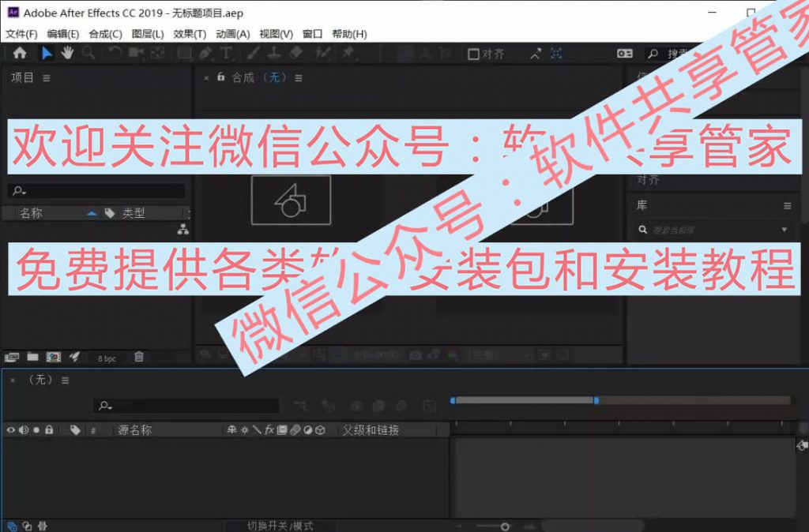The width and height of the screenshot is (809, 532).
Task: Enable the 对齐 snapping checkbox
Action: 473,54
